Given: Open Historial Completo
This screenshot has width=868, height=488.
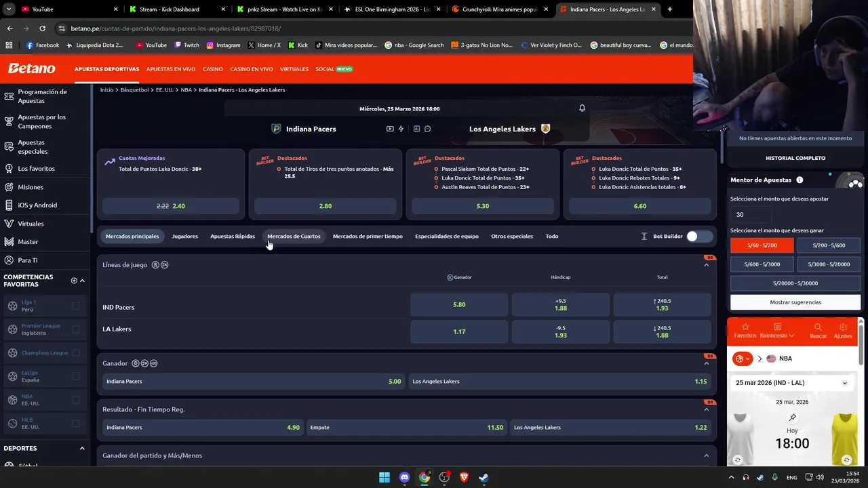Looking at the screenshot, I should [795, 158].
